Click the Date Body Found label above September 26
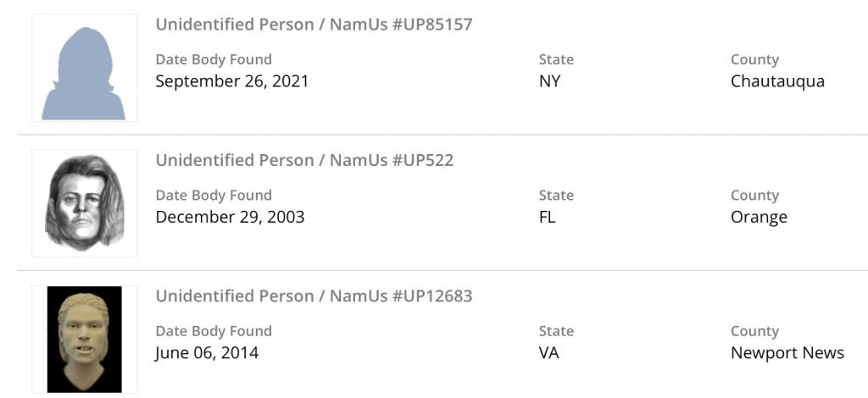 pos(214,59)
